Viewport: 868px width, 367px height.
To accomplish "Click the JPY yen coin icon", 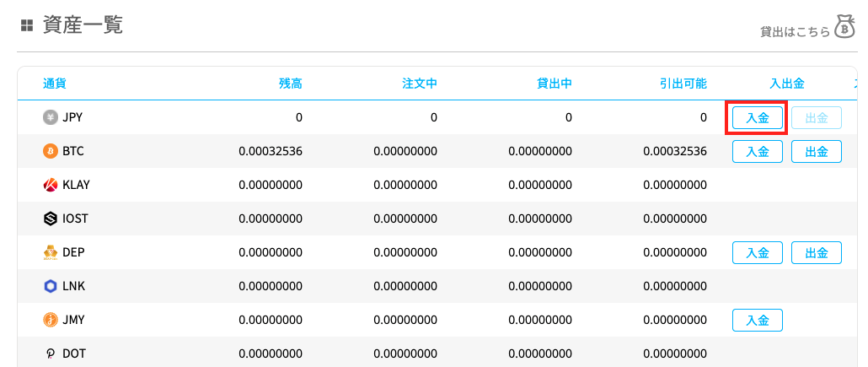I will 51,117.
